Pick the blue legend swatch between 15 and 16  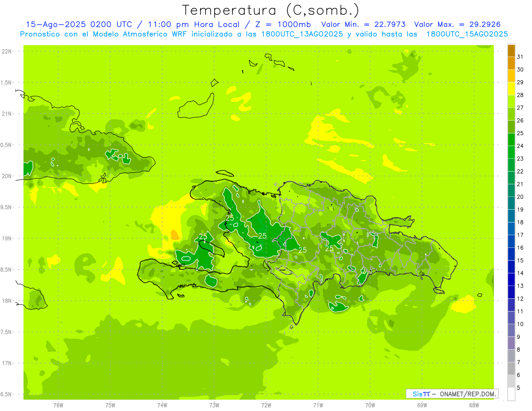511,254
